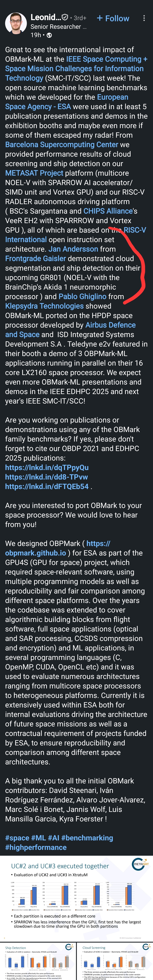153x980 pixels.
Task: Tap the #space hashtag
Action: pyautogui.click(x=17, y=838)
